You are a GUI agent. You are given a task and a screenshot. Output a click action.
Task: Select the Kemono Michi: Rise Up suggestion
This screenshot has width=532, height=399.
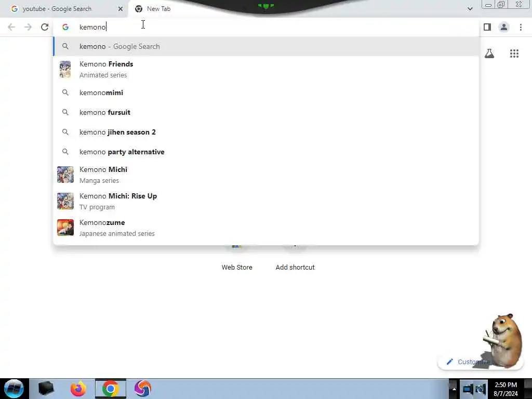(266, 201)
